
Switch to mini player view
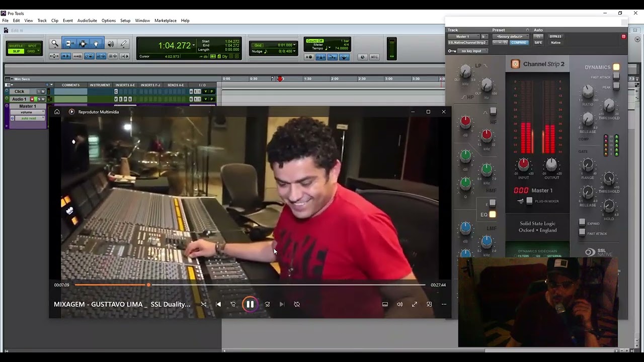click(429, 304)
